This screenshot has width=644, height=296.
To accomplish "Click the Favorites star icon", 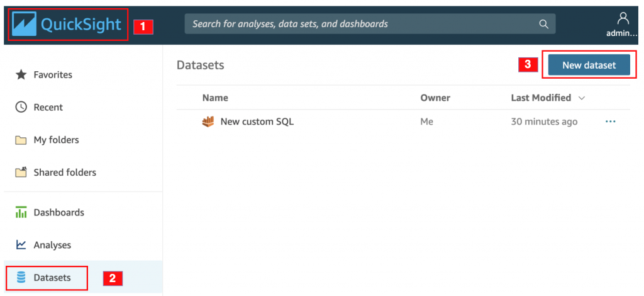I will coord(21,75).
